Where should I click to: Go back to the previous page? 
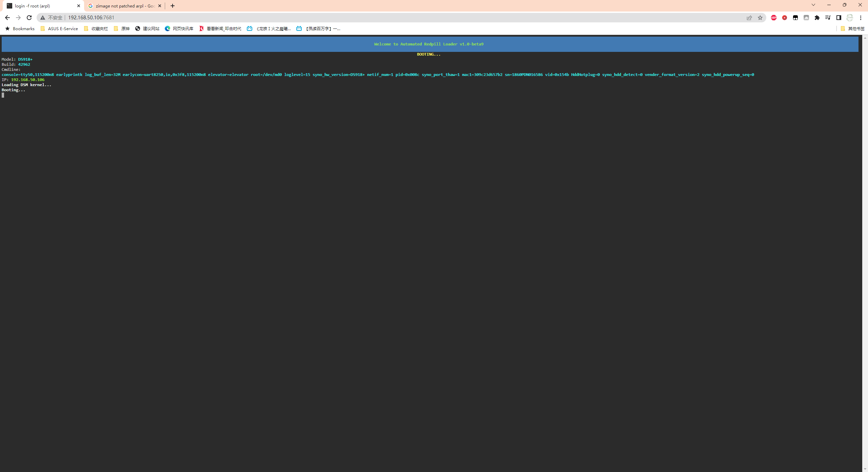click(7, 18)
